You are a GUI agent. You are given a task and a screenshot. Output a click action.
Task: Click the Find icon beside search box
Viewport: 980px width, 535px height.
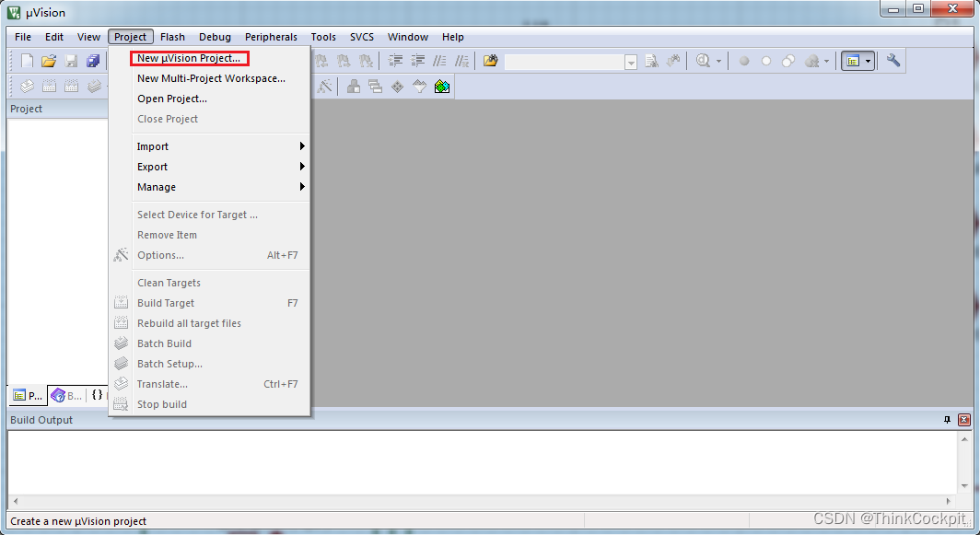(652, 61)
